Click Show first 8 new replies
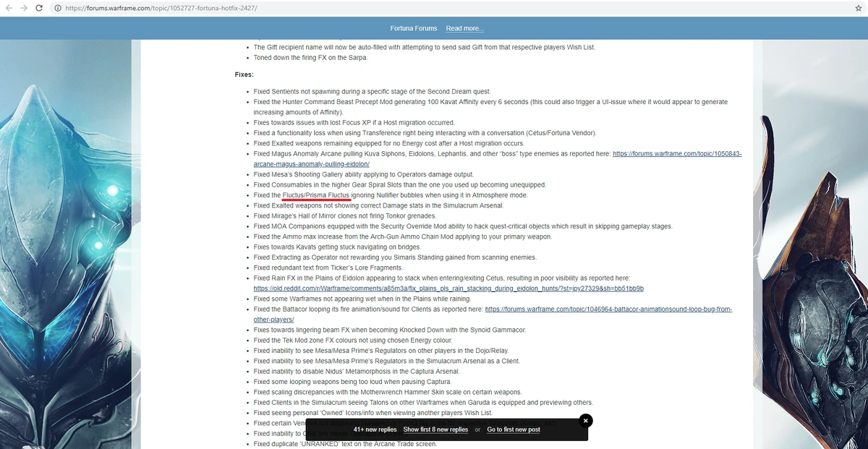This screenshot has width=868, height=449. click(435, 429)
